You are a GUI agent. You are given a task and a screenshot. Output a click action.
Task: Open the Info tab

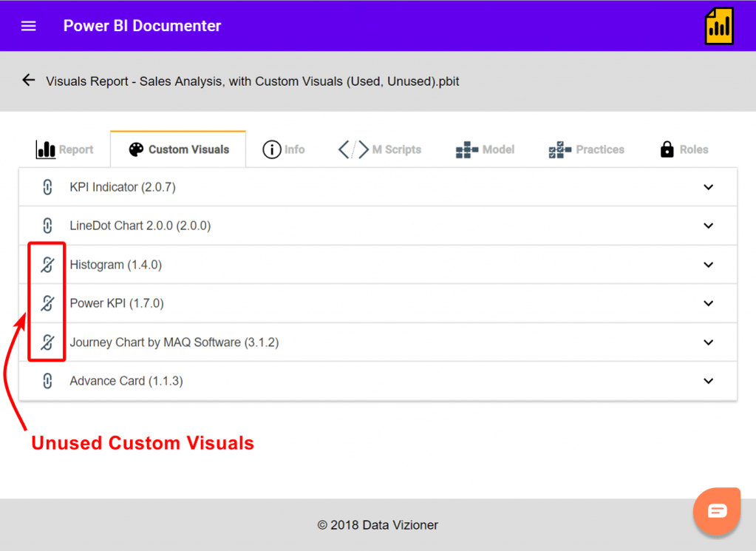pos(284,149)
